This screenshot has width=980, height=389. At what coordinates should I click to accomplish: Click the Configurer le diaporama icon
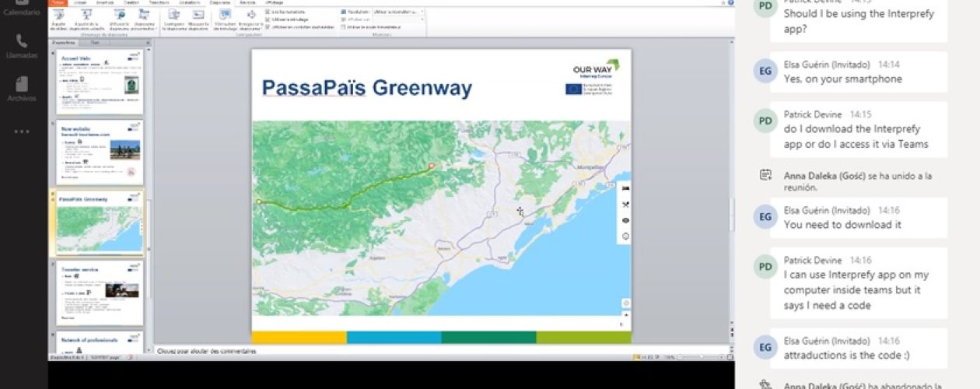pyautogui.click(x=173, y=19)
